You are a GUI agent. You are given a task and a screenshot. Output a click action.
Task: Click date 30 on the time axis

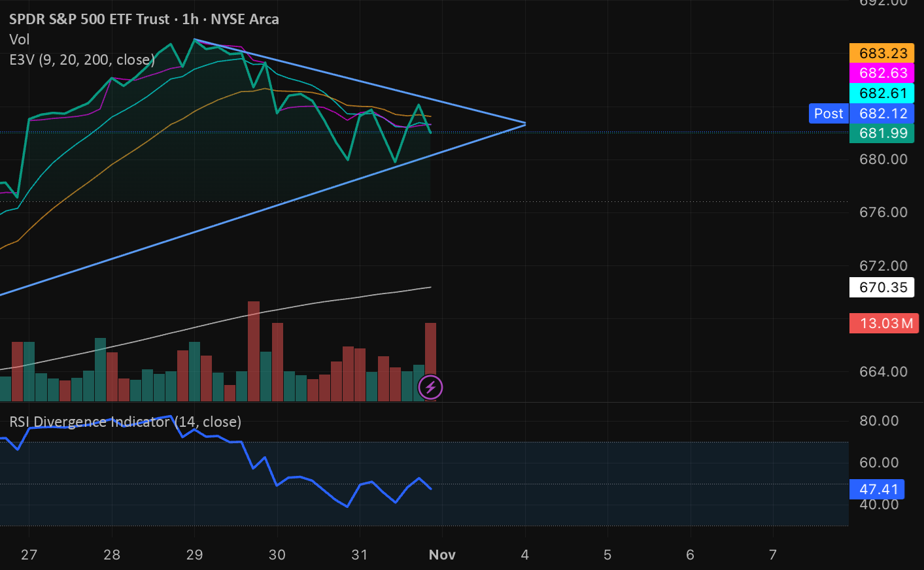277,554
